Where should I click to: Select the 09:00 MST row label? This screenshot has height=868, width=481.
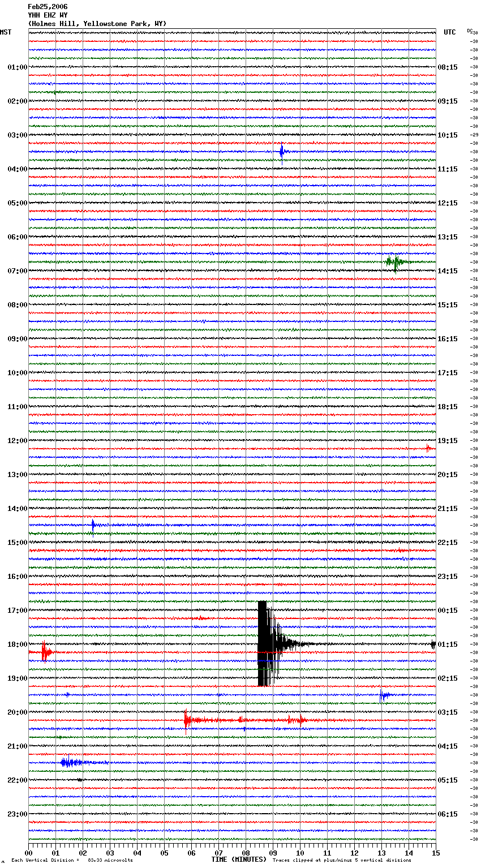[17, 339]
